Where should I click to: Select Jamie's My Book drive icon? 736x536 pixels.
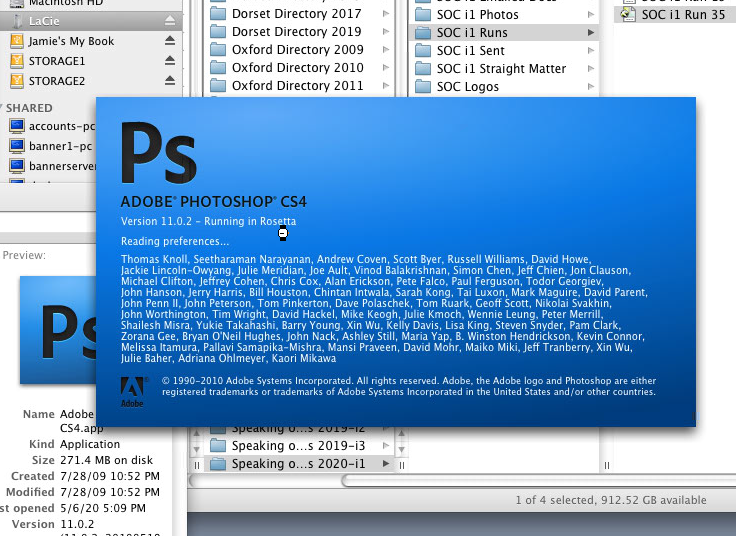tap(17, 41)
